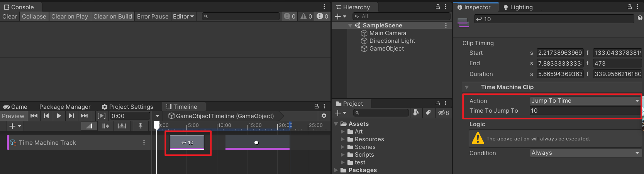Lock the Inspector panel
Viewport: 644px width, 174px height.
pos(630,7)
